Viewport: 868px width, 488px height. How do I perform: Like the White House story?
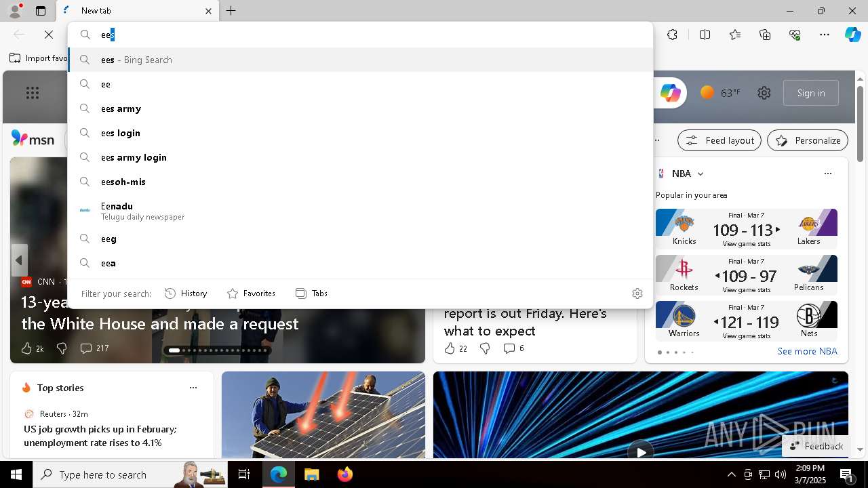(32, 348)
